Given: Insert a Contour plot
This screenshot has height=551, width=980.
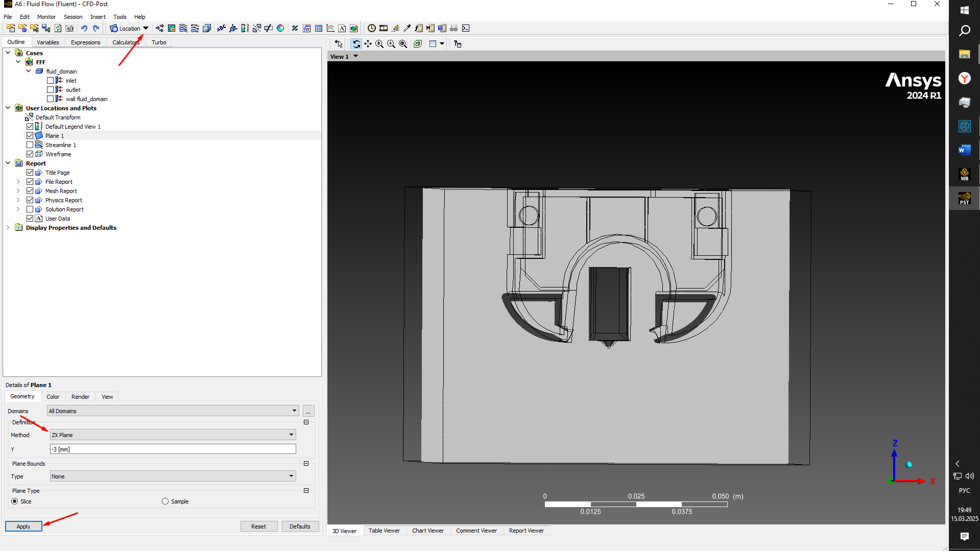Looking at the screenshot, I should click(x=172, y=28).
